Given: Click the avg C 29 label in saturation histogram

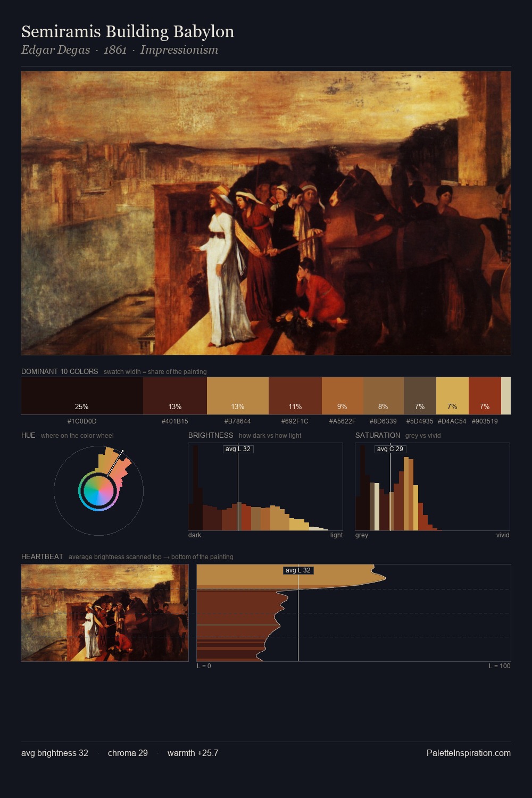Looking at the screenshot, I should click(390, 449).
